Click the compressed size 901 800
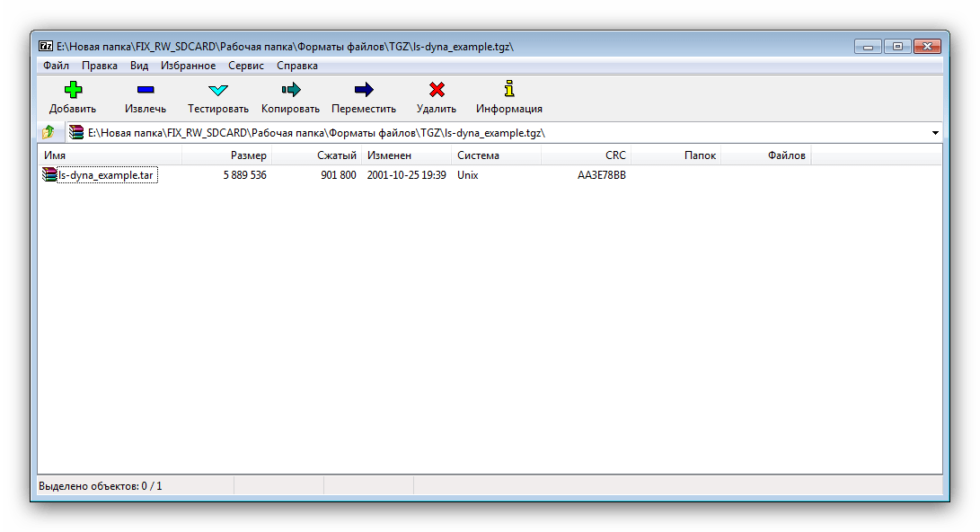The image size is (980, 532). pos(339,175)
